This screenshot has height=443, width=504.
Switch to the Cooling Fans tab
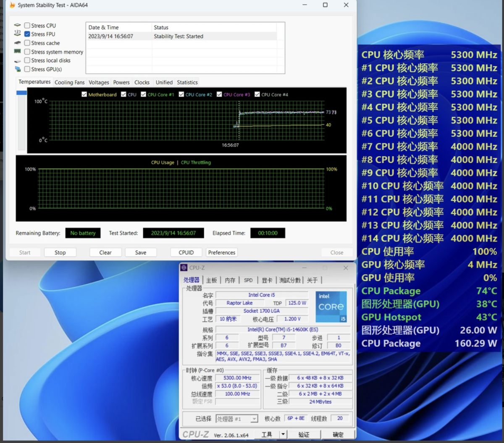(x=70, y=82)
